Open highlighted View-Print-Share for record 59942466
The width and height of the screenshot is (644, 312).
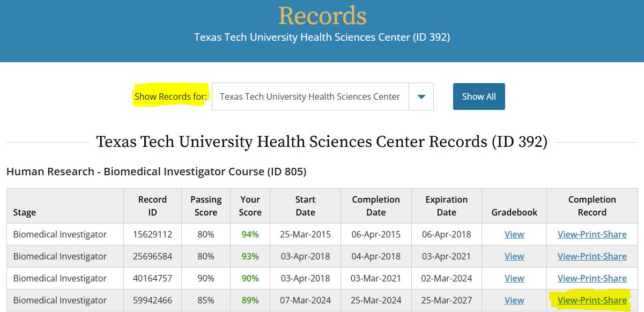click(592, 300)
